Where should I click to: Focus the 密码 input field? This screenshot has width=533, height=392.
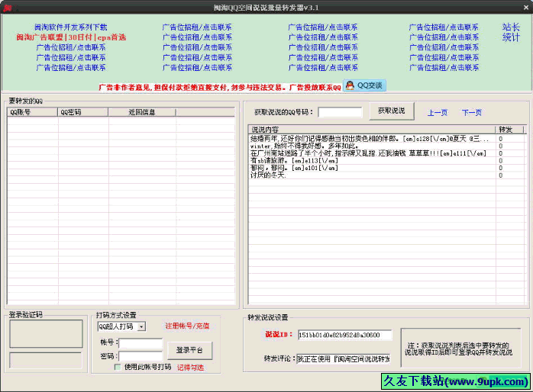coord(141,356)
